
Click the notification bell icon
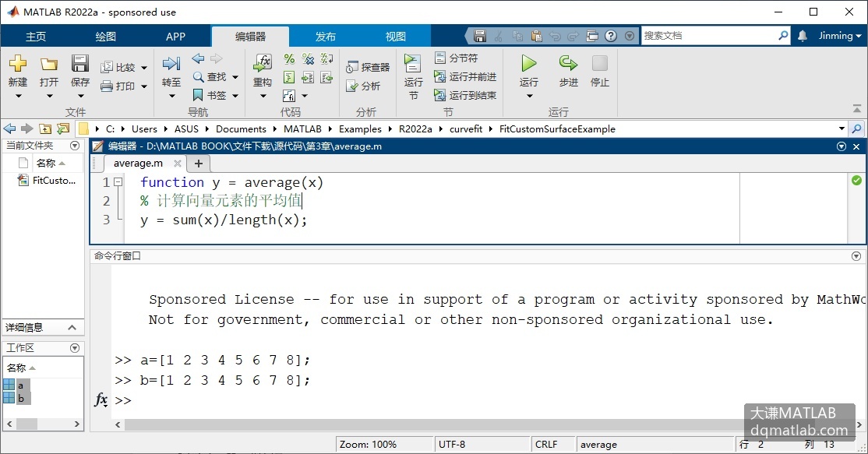point(802,35)
